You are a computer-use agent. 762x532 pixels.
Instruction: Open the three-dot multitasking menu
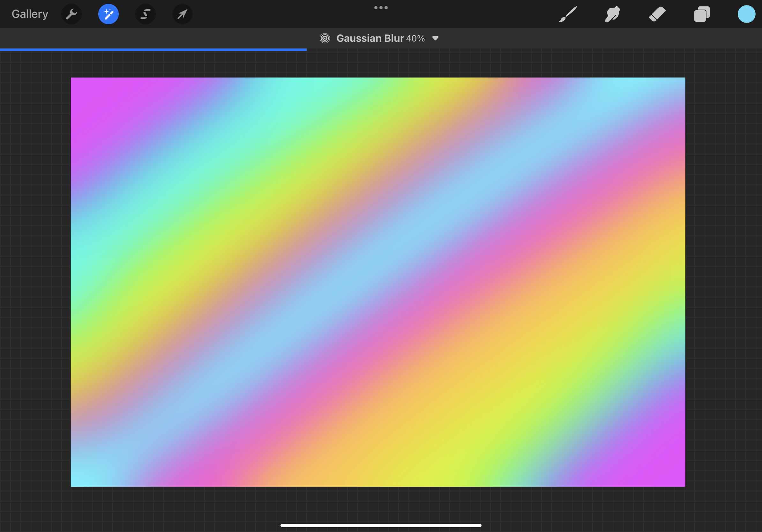coord(381,7)
